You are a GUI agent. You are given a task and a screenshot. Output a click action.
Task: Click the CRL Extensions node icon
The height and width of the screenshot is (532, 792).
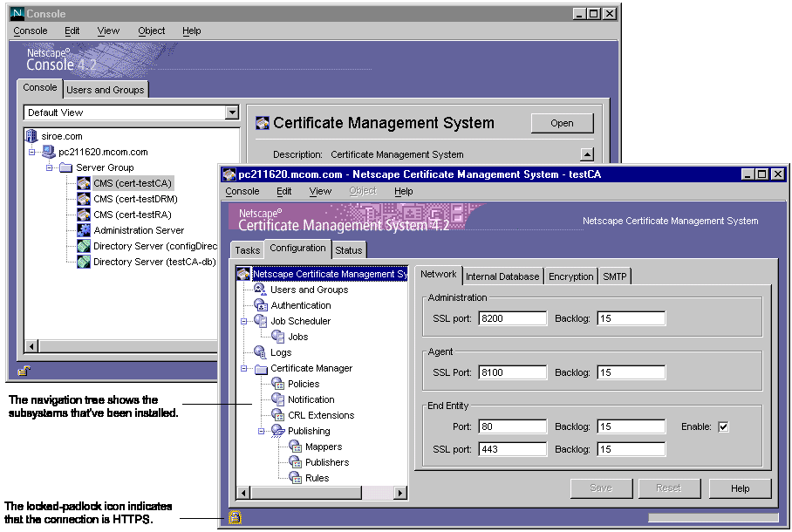pyautogui.click(x=277, y=415)
